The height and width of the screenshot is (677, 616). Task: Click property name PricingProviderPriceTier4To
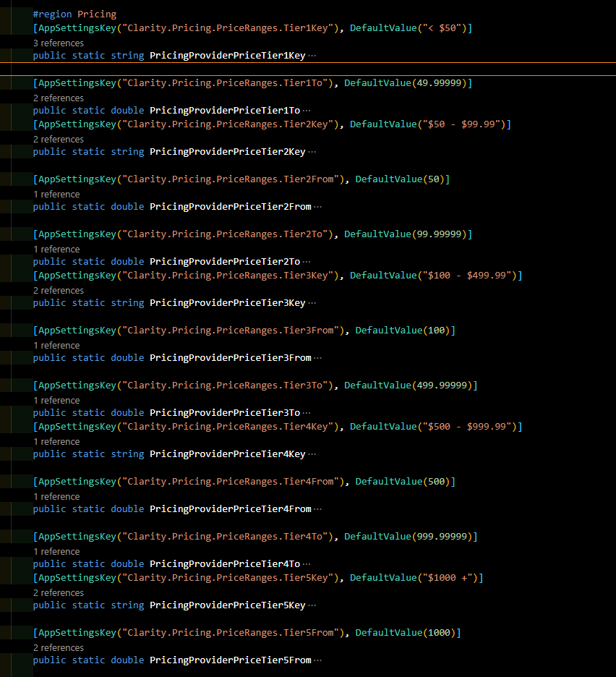click(x=225, y=564)
